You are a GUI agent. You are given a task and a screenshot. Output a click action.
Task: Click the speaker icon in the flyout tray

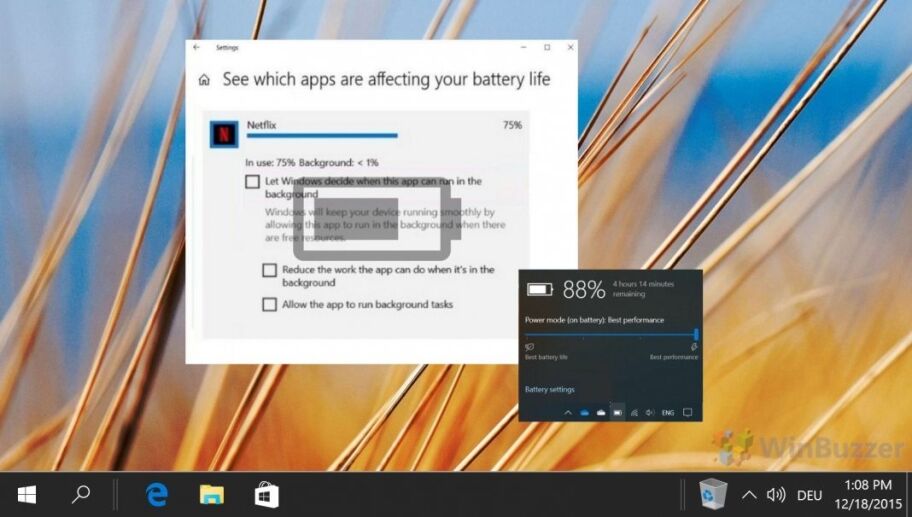650,412
